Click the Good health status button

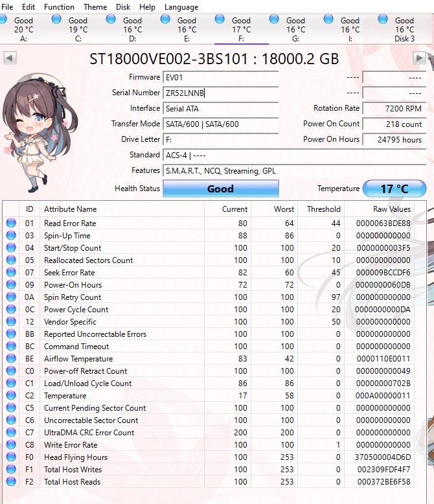pyautogui.click(x=220, y=189)
